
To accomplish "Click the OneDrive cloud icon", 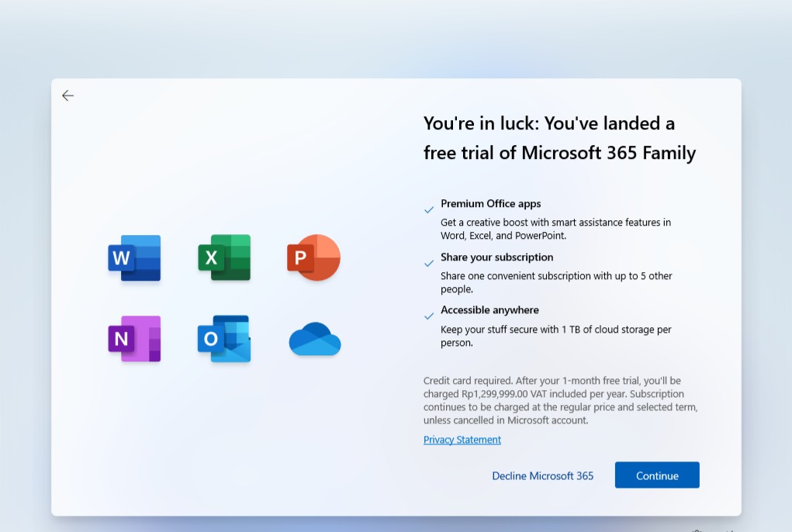I will coord(314,340).
